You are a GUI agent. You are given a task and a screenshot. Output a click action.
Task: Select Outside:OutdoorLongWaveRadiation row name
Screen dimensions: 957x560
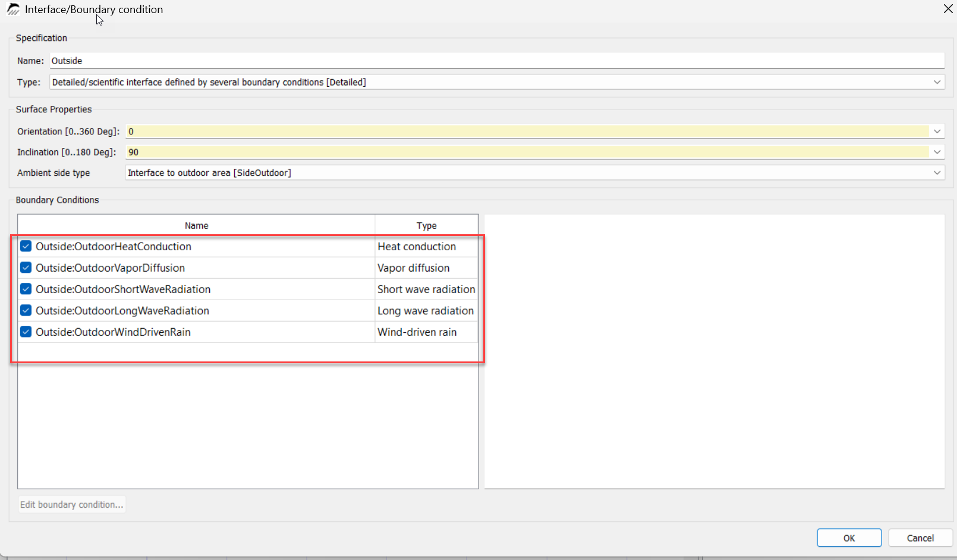tap(122, 310)
